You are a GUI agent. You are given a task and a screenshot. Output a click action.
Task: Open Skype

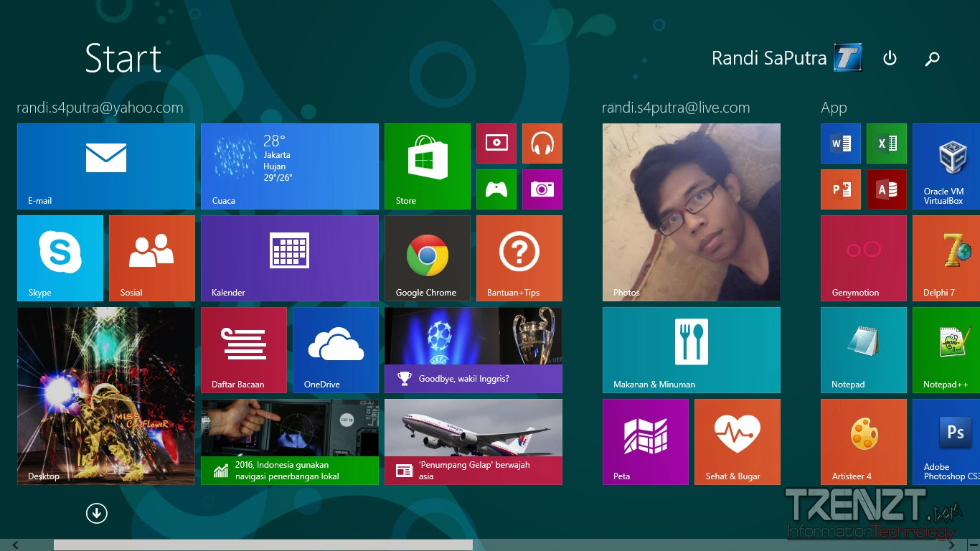(x=60, y=258)
